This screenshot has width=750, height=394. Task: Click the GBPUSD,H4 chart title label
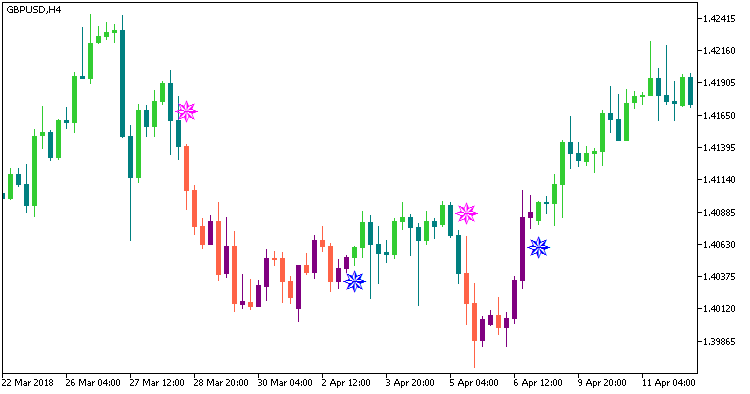click(x=34, y=10)
